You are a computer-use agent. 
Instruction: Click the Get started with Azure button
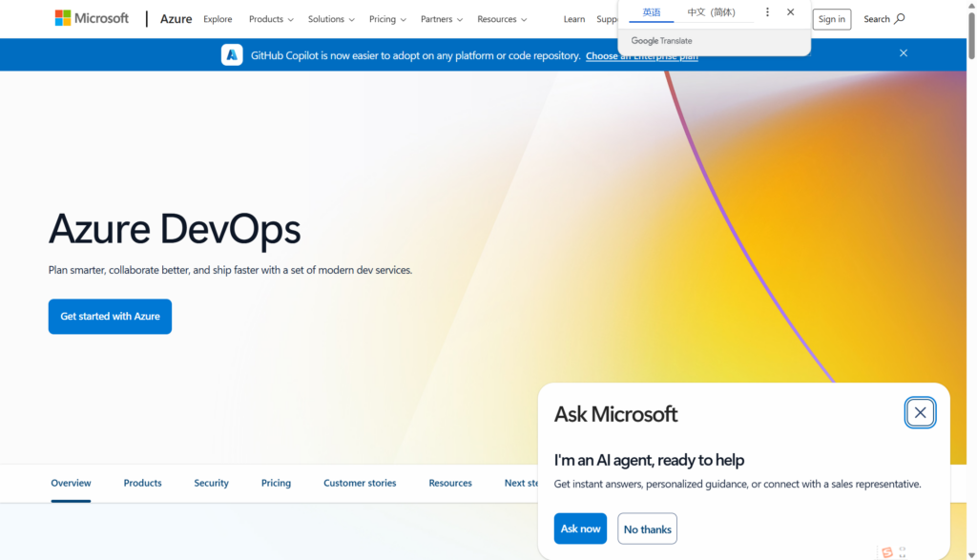[110, 317]
